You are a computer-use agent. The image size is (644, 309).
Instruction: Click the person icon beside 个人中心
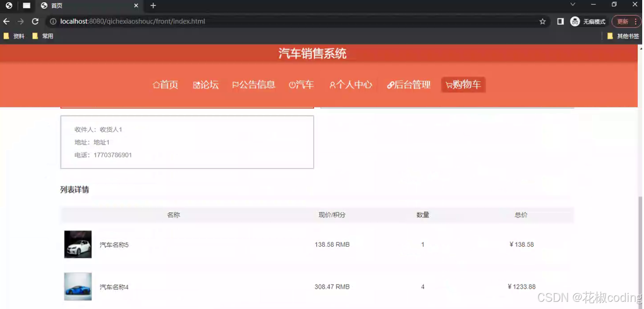[332, 85]
